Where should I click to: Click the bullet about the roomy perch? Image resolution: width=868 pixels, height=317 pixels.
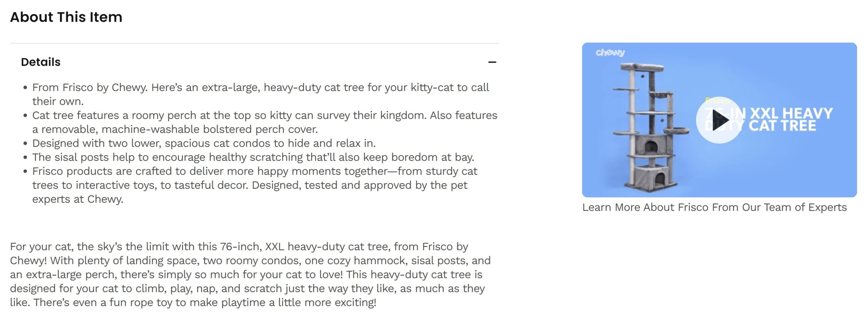click(264, 115)
